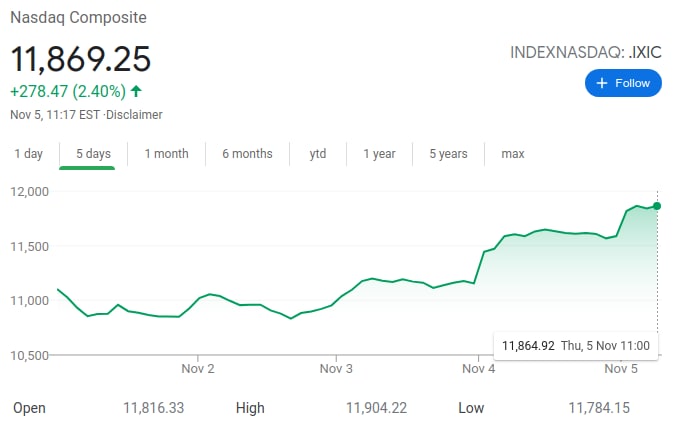The height and width of the screenshot is (431, 693).
Task: Click the Nov 4 axis label
Action: 479,369
